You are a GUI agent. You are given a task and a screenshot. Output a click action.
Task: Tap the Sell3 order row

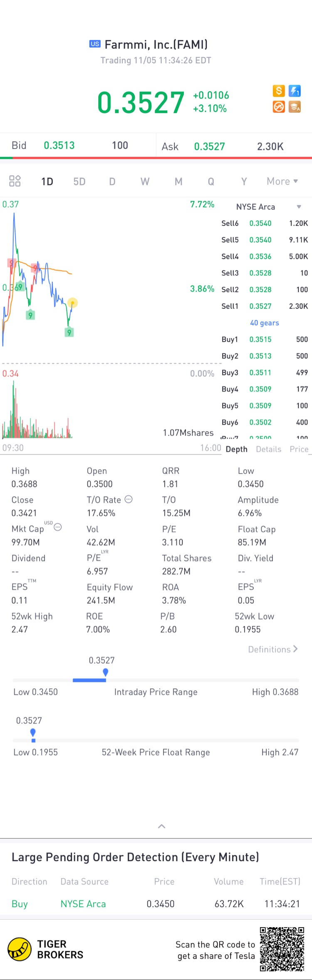point(265,273)
